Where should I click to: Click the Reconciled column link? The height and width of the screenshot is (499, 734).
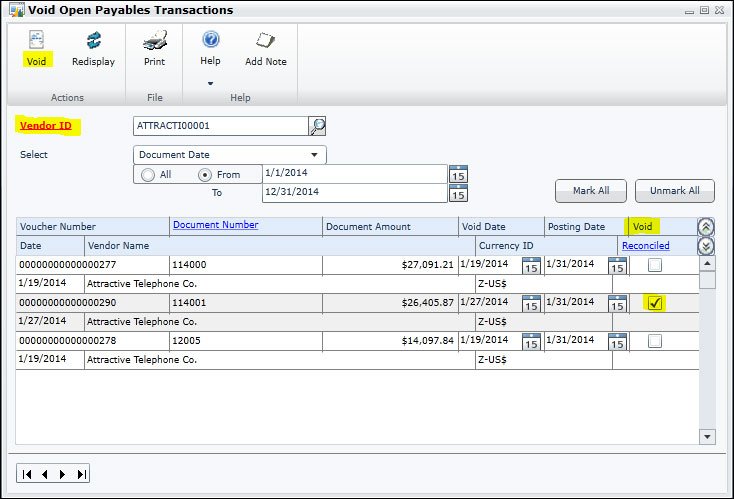tap(646, 245)
